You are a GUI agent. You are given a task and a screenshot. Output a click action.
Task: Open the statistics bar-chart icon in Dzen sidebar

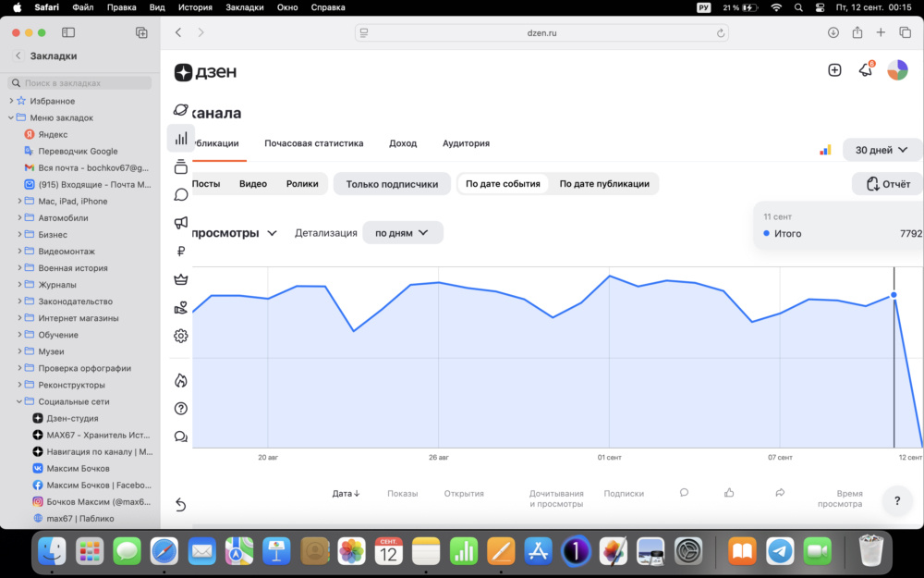pos(181,139)
